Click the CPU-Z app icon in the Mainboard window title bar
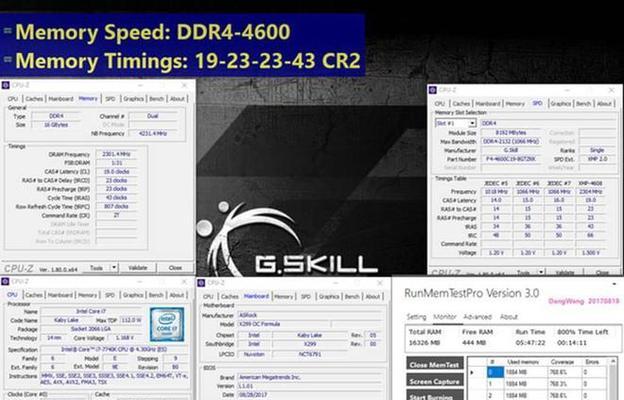The image size is (624, 400). coord(201,283)
